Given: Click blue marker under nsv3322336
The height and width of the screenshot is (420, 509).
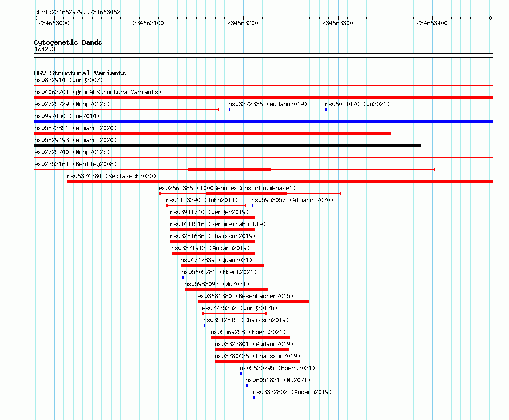Looking at the screenshot, I should (229, 110).
